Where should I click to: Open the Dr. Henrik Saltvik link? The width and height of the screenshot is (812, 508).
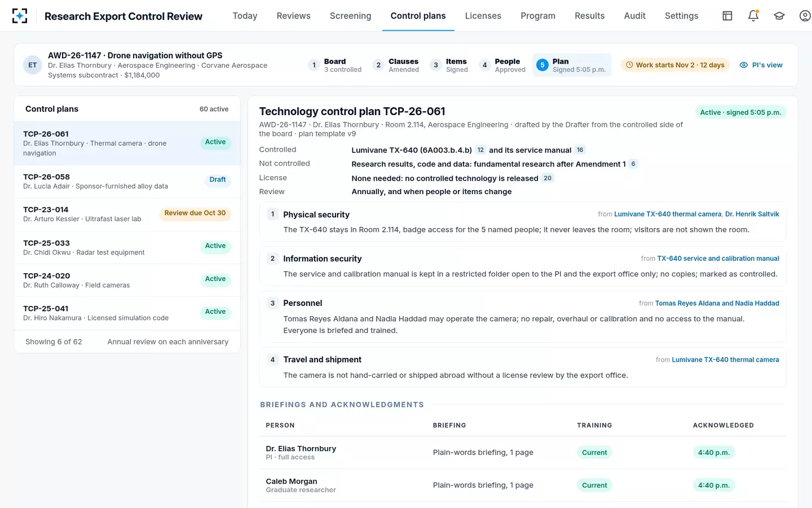tap(752, 214)
